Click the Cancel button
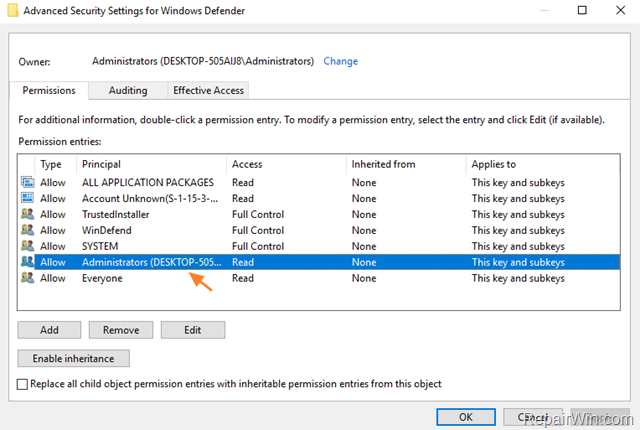The height and width of the screenshot is (430, 640). (533, 417)
